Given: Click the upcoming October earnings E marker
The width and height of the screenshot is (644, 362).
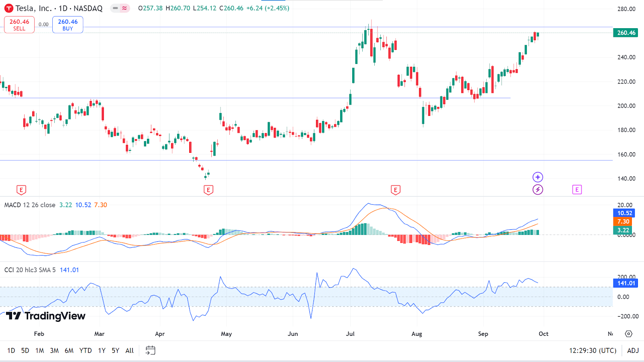Looking at the screenshot, I should click(577, 189).
